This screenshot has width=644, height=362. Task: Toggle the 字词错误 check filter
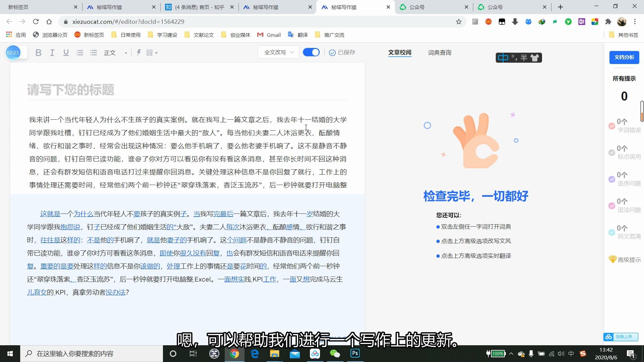coord(612,126)
